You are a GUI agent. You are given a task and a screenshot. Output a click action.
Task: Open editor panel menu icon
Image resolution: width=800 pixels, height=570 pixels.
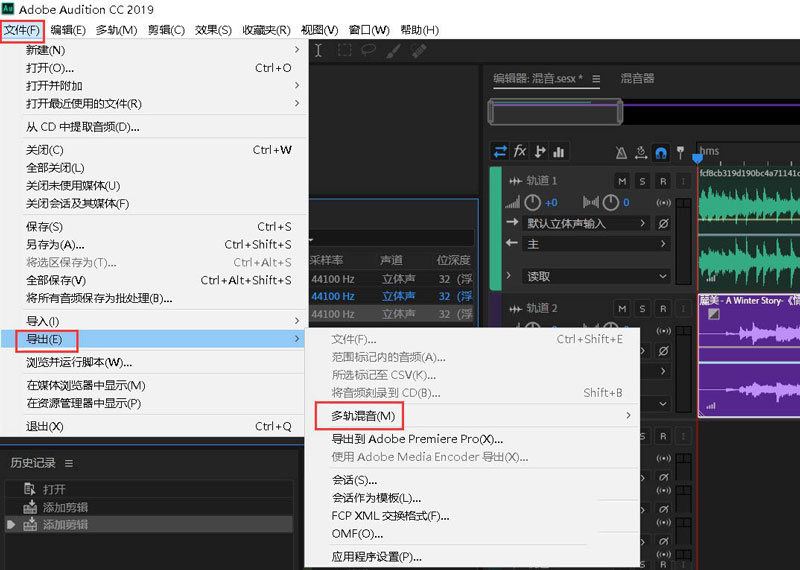(x=596, y=79)
